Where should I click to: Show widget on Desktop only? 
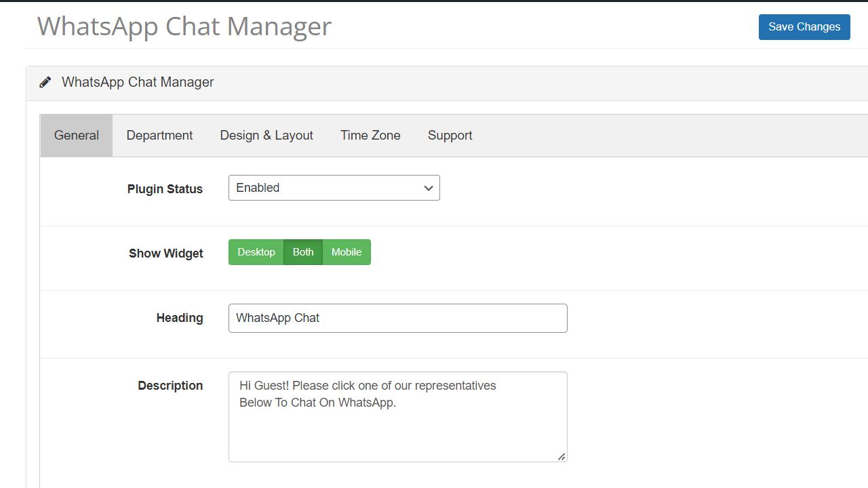point(256,252)
